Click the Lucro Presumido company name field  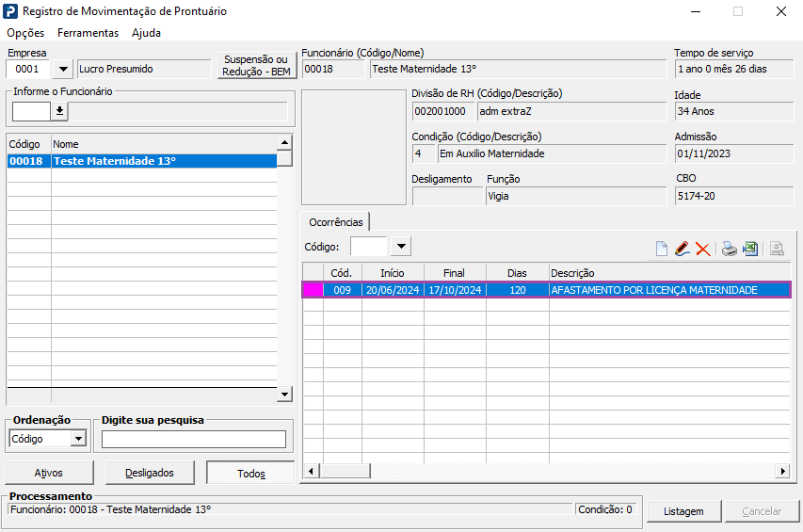pos(144,69)
